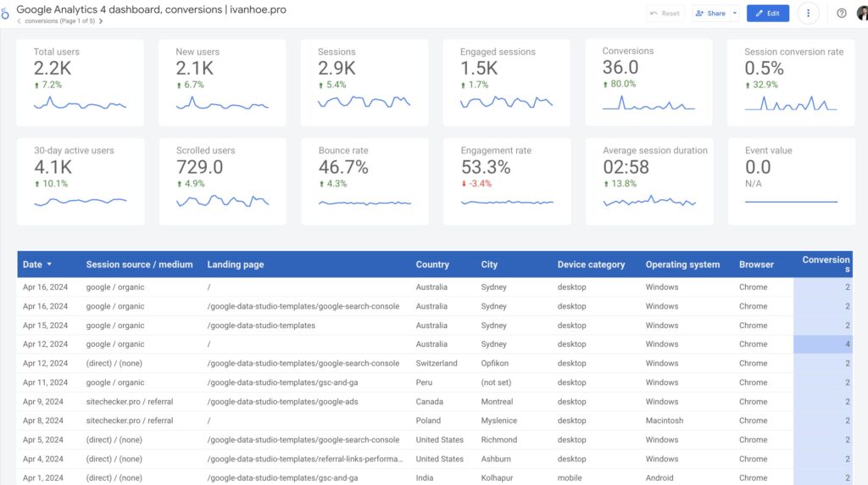
Task: Select the Event value scorecard
Action: 792,181
